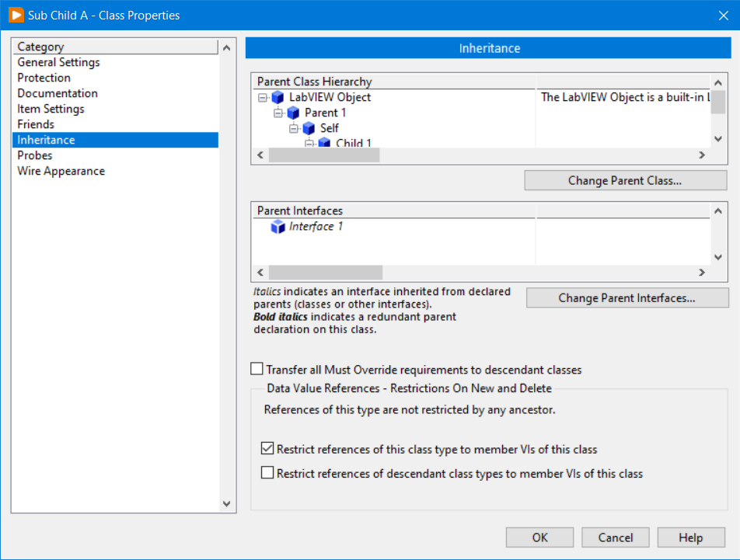The height and width of the screenshot is (560, 740).
Task: Select the Inheritance category
Action: (x=115, y=140)
